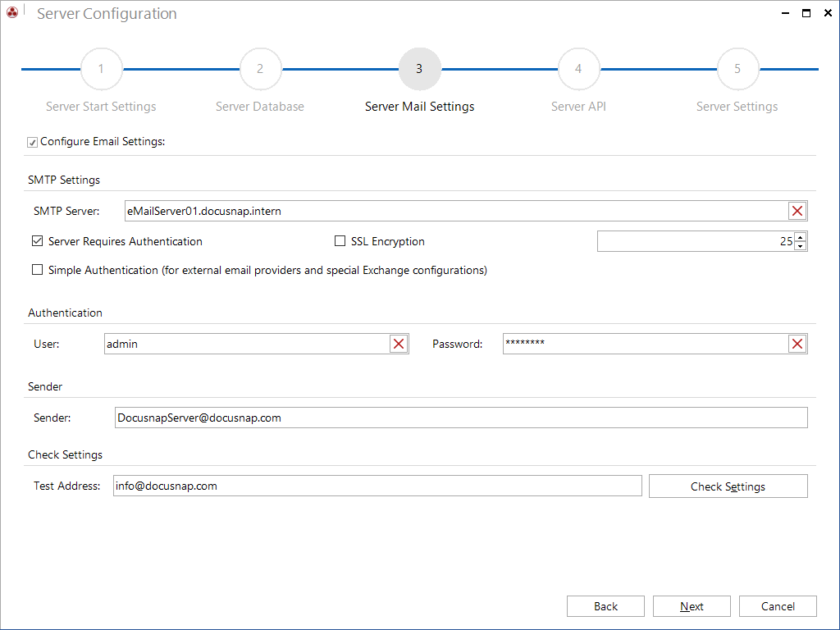Viewport: 840px width, 630px height.
Task: Click the Password: label
Action: [x=457, y=344]
